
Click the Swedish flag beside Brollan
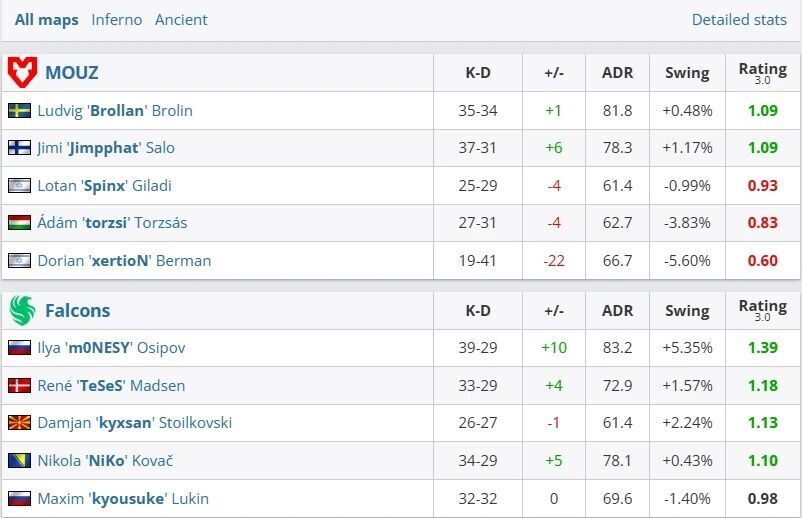[19, 110]
